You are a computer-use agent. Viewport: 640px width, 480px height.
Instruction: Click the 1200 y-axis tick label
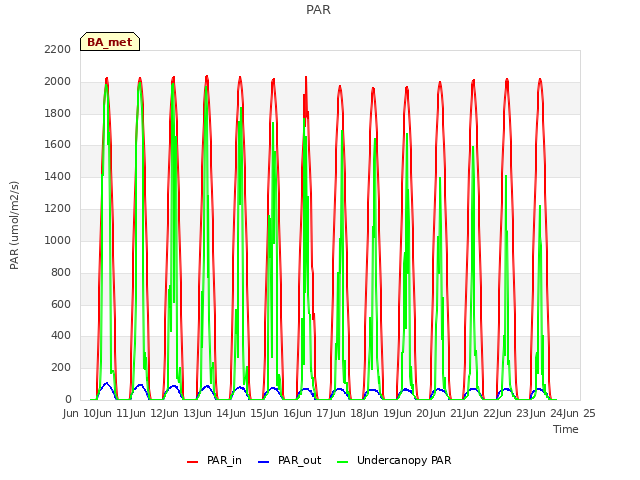point(58,208)
